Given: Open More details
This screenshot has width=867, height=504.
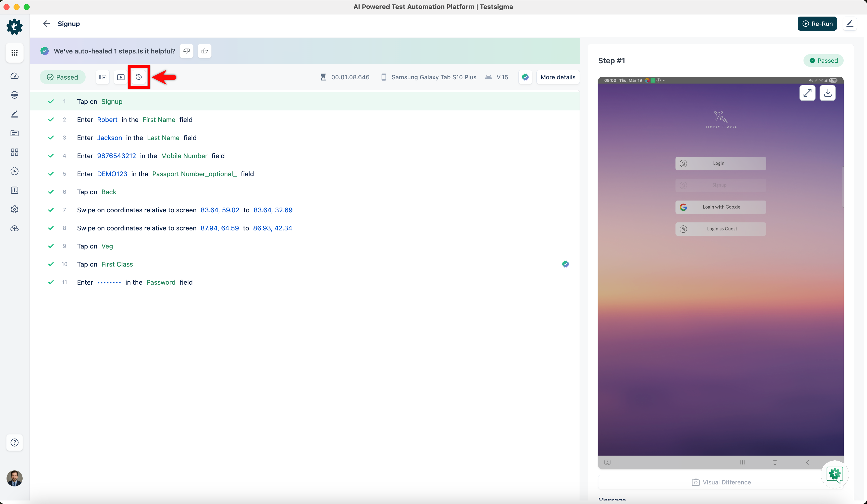Looking at the screenshot, I should point(558,77).
